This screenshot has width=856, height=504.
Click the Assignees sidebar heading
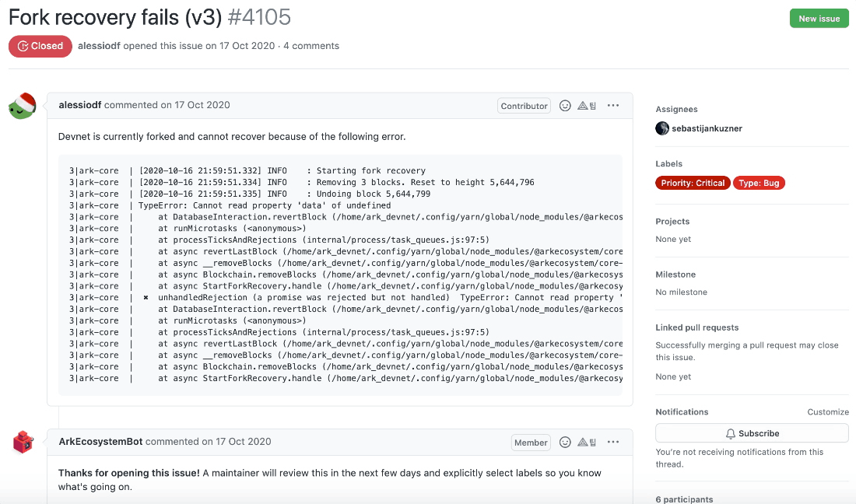click(676, 109)
